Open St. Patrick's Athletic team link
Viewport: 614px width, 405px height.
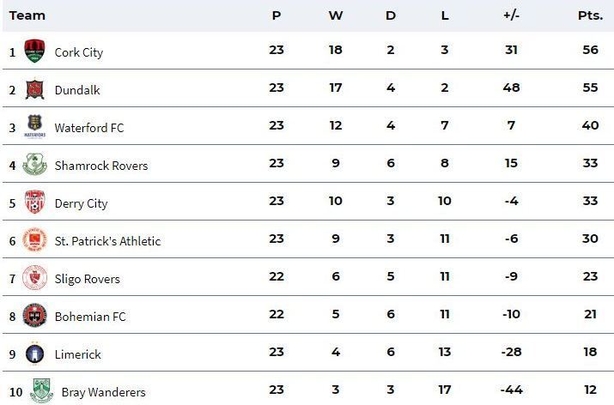pyautogui.click(x=108, y=241)
